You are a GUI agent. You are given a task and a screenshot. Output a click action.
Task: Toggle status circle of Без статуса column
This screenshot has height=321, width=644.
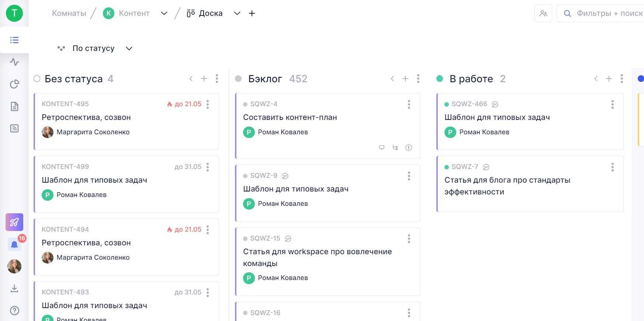point(37,79)
